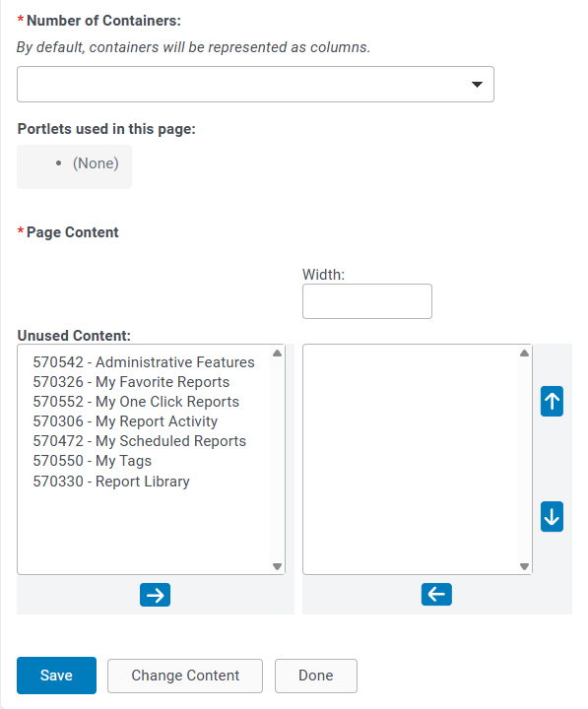588x709 pixels.
Task: Click right list scrollbar down arrow
Action: pyautogui.click(x=524, y=566)
